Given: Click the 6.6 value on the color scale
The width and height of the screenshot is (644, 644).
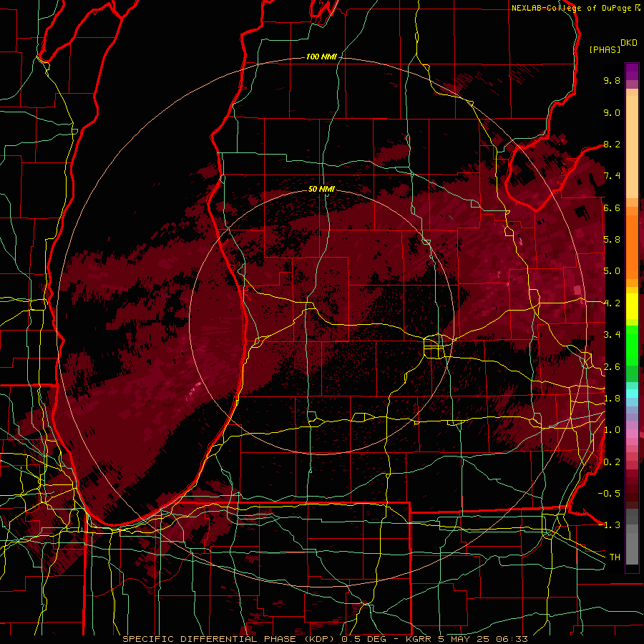Looking at the screenshot, I should tap(612, 208).
